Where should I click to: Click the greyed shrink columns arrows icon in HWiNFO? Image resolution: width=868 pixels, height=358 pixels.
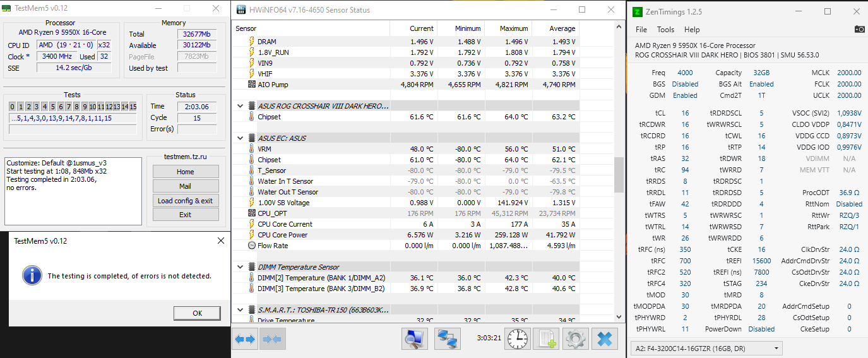(x=271, y=339)
